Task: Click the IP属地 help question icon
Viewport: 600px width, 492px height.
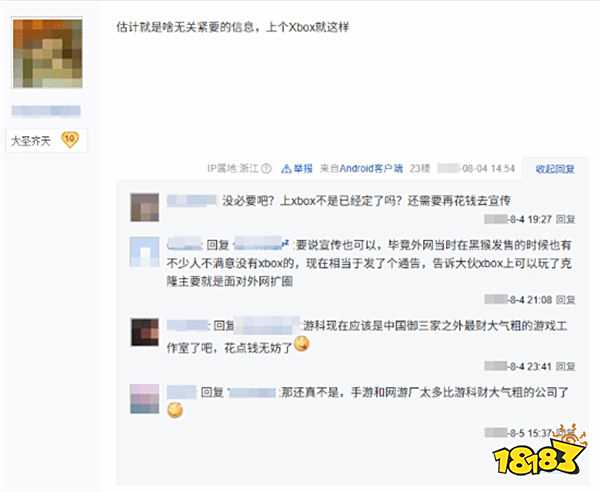Action: click(267, 168)
